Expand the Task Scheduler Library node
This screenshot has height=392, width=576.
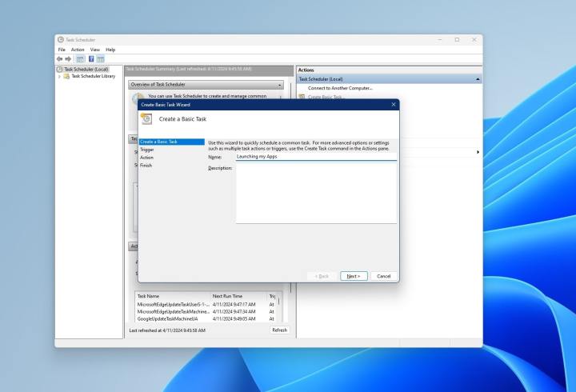tap(59, 77)
